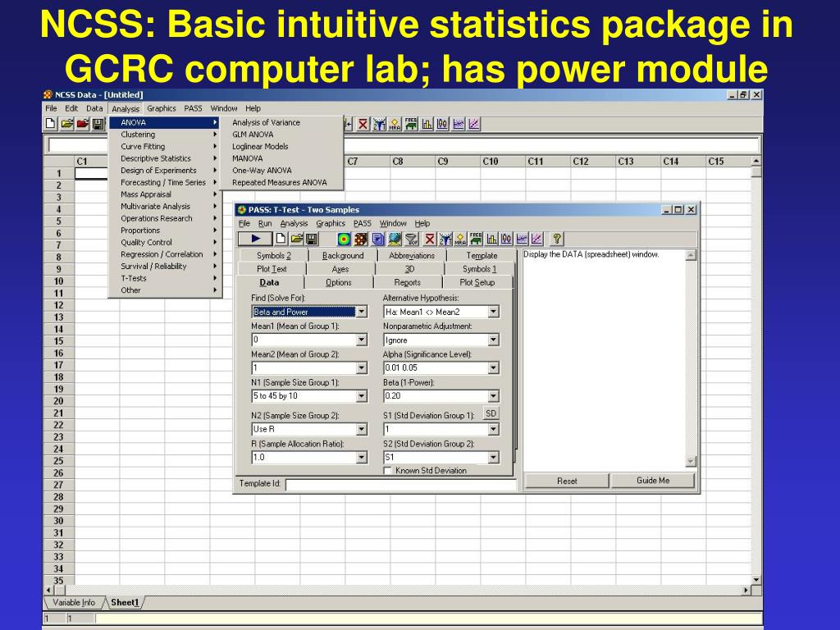Select One-Way ANOVA from the ANOVA submenu
This screenshot has width=840, height=630.
[x=262, y=171]
